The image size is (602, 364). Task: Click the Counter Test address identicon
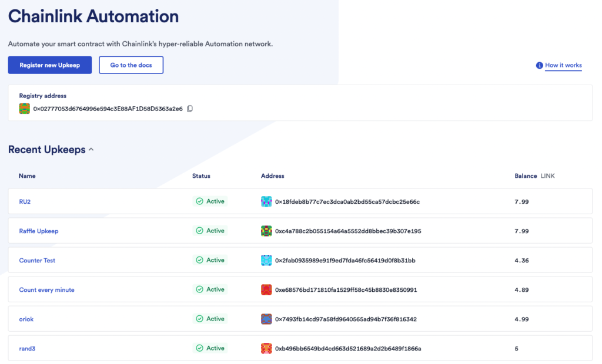[x=266, y=260]
